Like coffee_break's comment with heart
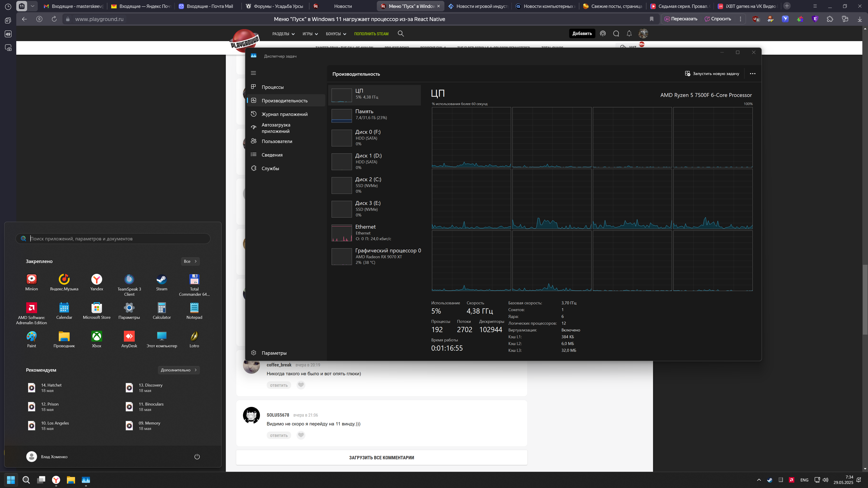Viewport: 868px width, 488px height. coord(301,385)
